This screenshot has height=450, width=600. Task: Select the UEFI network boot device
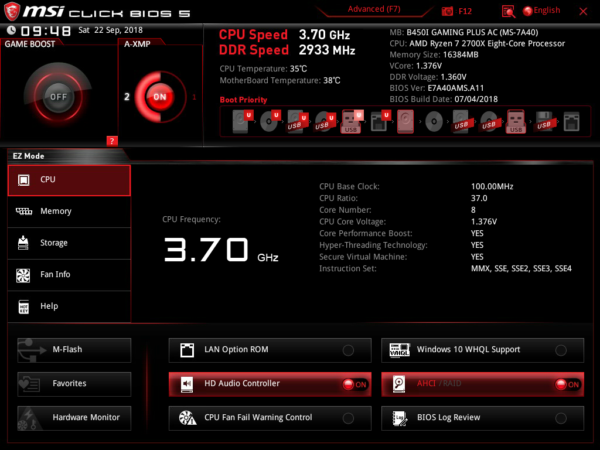point(380,121)
